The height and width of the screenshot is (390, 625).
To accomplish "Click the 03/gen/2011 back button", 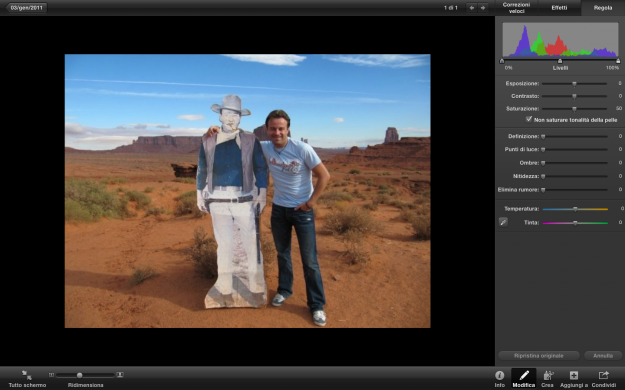I will [x=26, y=8].
